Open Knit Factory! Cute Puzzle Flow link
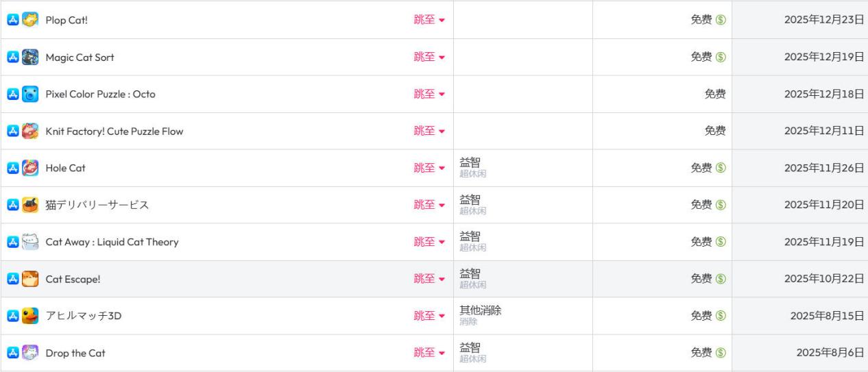 point(114,131)
